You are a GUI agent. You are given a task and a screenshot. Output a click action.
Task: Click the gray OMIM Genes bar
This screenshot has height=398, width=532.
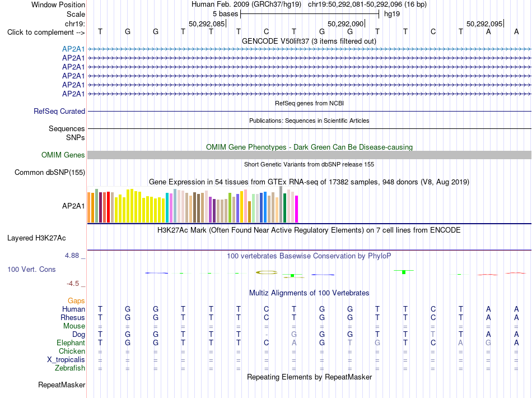click(x=309, y=155)
